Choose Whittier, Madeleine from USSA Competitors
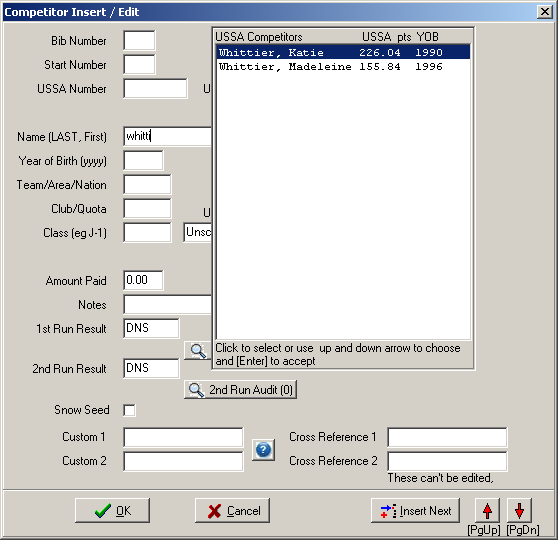 click(343, 67)
